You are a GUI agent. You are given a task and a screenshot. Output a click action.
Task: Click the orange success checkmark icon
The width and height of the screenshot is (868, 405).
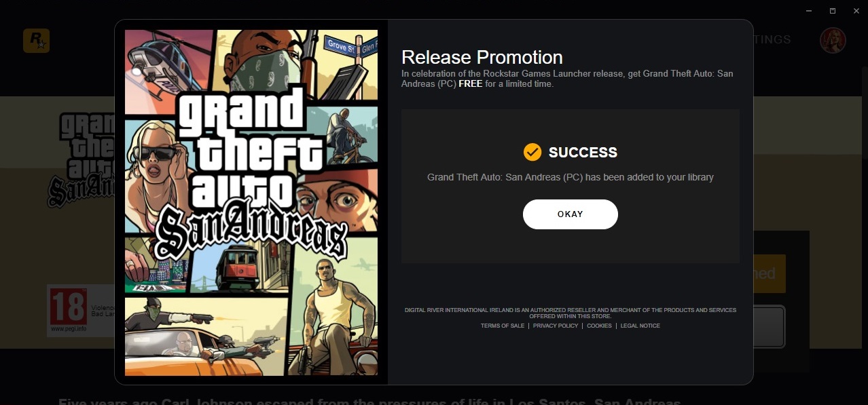pyautogui.click(x=532, y=152)
